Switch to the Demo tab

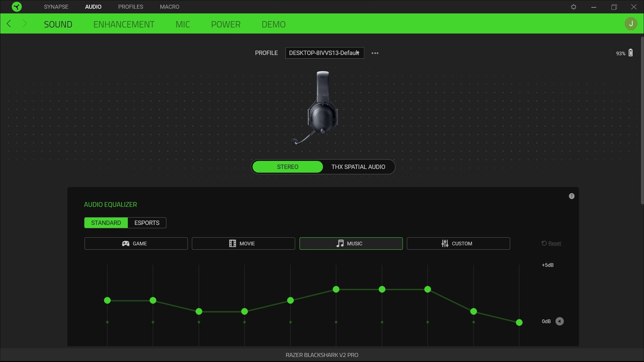point(273,24)
